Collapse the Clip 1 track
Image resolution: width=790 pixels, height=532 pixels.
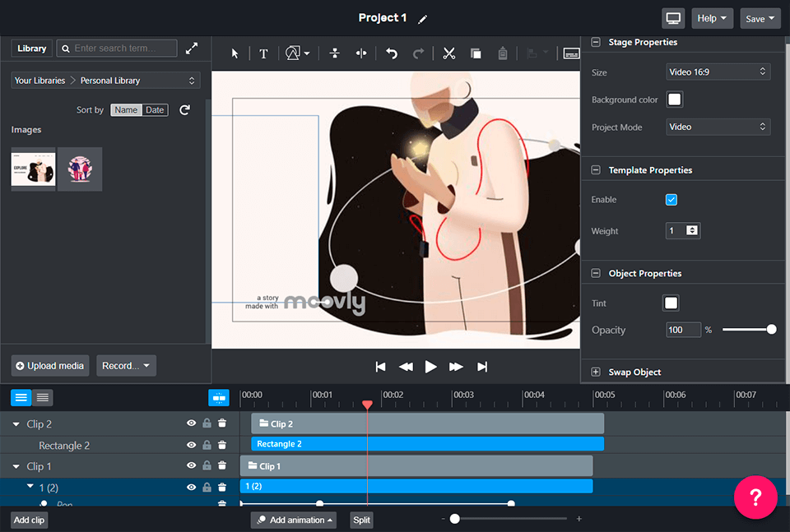point(15,466)
